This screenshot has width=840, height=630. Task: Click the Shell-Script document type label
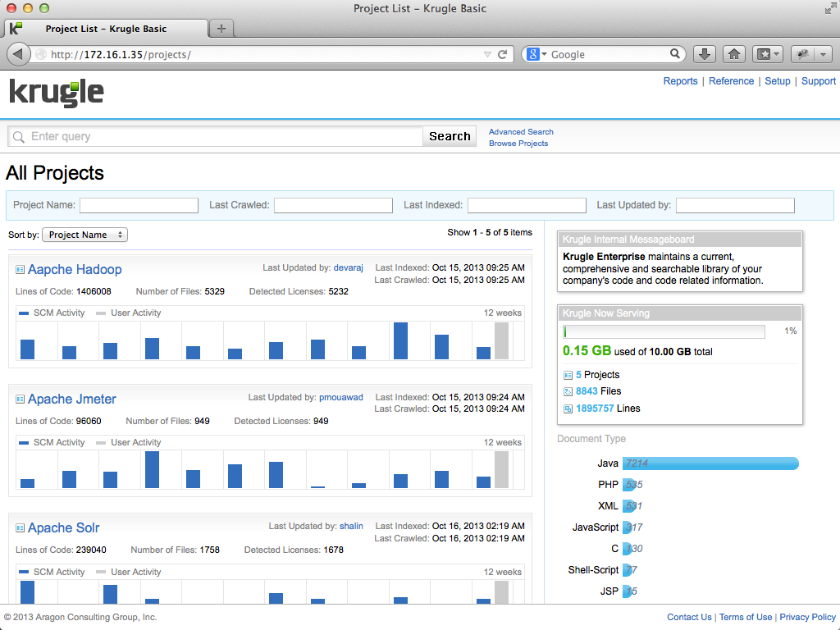593,570
